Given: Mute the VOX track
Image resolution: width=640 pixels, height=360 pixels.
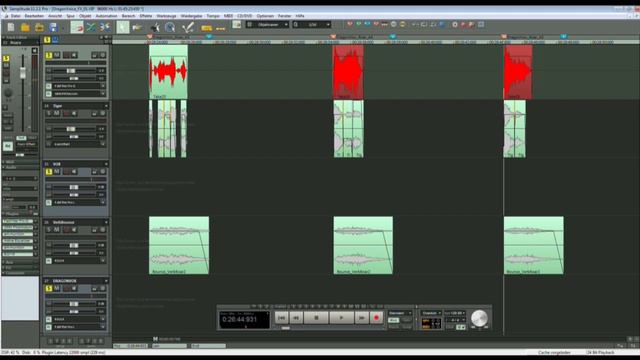Looking at the screenshot, I should coord(57,172).
